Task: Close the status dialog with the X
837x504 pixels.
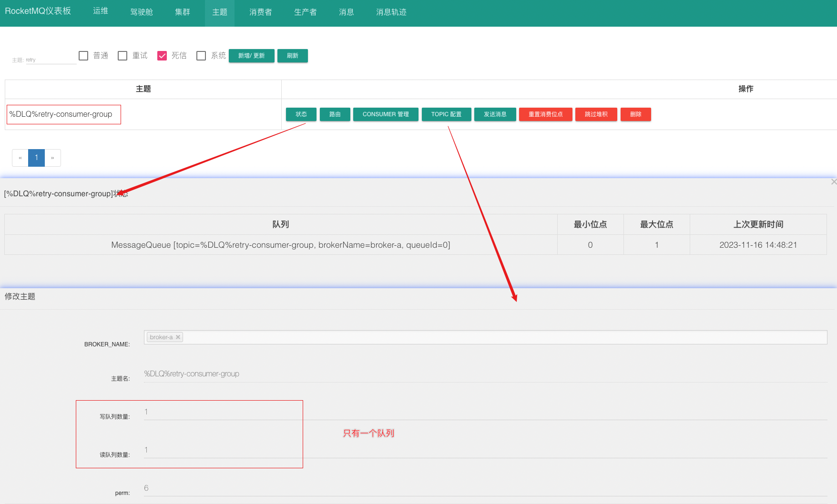Action: pyautogui.click(x=834, y=182)
